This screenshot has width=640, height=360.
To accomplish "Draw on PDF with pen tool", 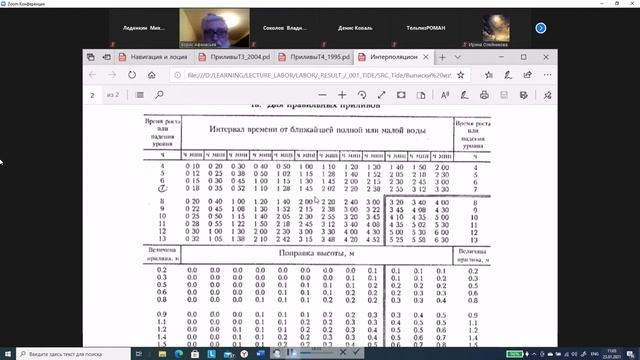I will (464, 95).
